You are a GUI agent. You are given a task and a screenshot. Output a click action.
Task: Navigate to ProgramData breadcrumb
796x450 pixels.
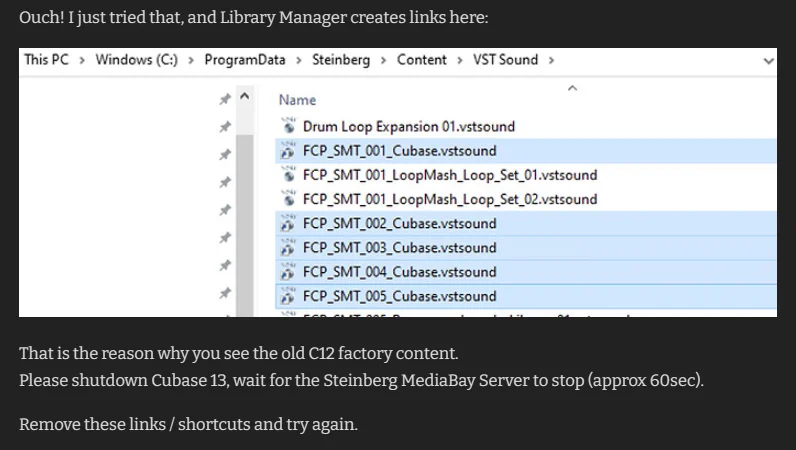pyautogui.click(x=245, y=60)
